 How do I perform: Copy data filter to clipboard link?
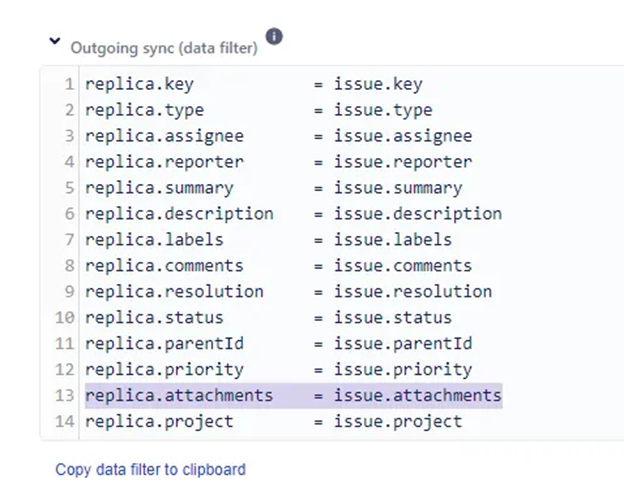(150, 470)
